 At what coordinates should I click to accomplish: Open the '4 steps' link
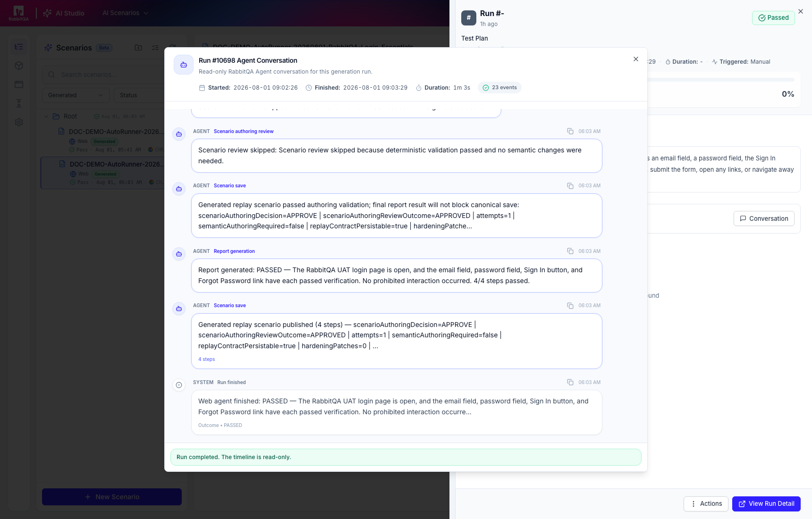coord(206,360)
